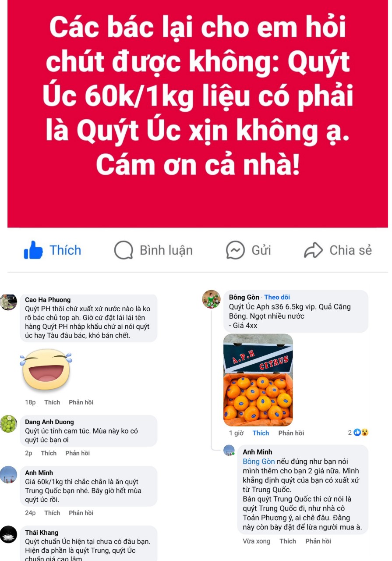
Task: Click the Bông Gòn mention in the reply
Action: point(259,462)
